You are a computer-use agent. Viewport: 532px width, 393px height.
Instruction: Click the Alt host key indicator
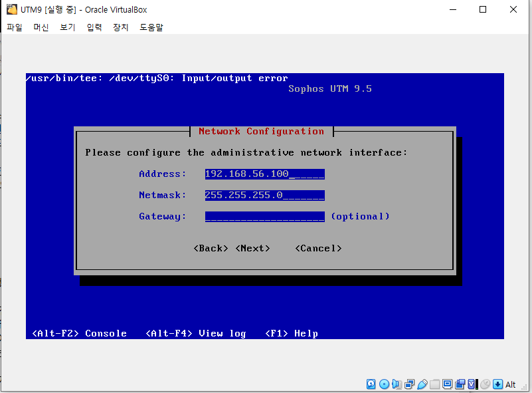point(510,384)
